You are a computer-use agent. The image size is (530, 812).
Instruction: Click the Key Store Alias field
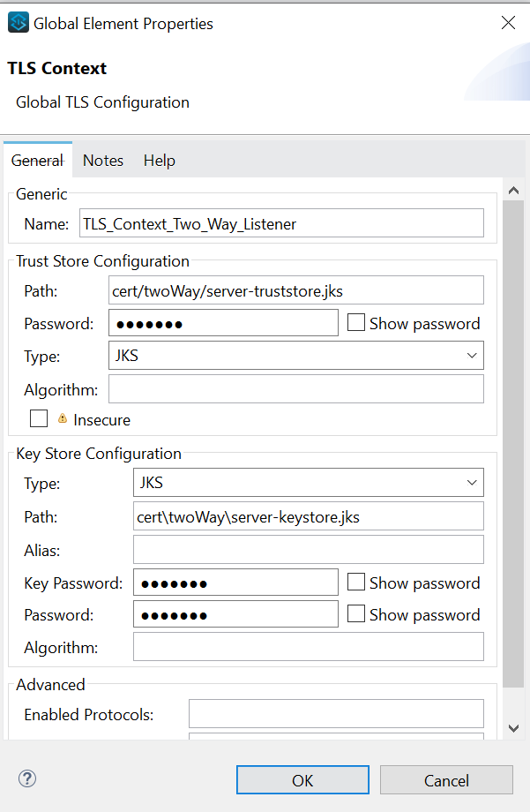coord(308,550)
